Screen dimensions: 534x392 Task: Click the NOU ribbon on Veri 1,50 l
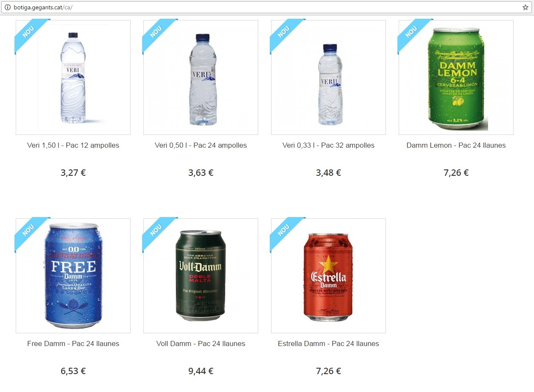tap(29, 32)
